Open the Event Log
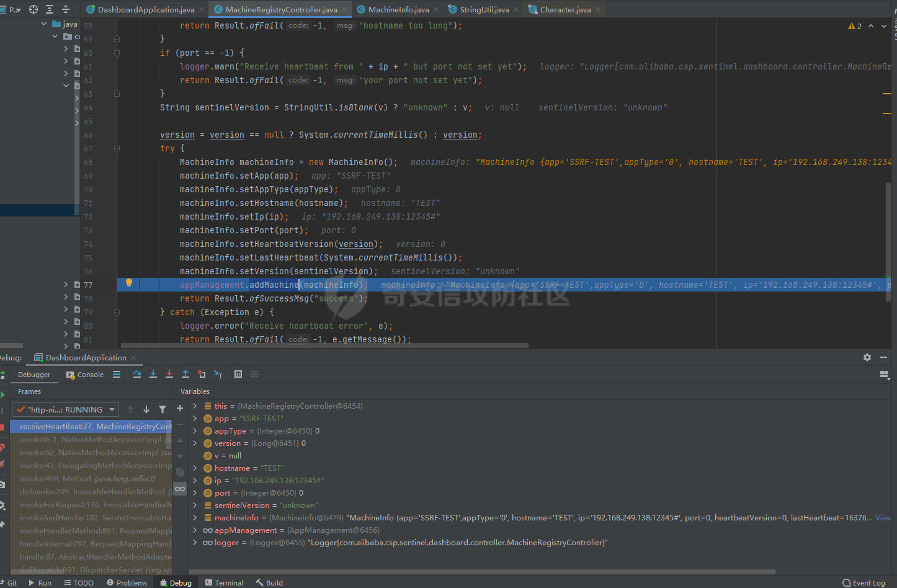The height and width of the screenshot is (588, 897). point(864,582)
